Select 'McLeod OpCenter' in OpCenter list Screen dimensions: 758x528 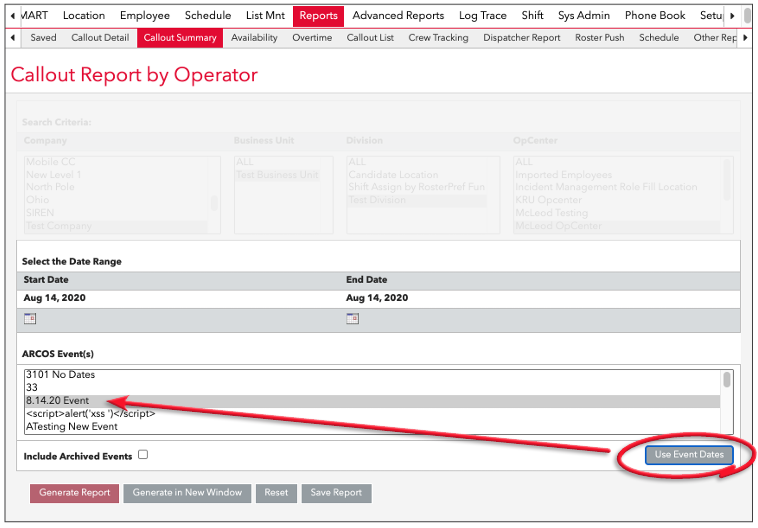(617, 226)
